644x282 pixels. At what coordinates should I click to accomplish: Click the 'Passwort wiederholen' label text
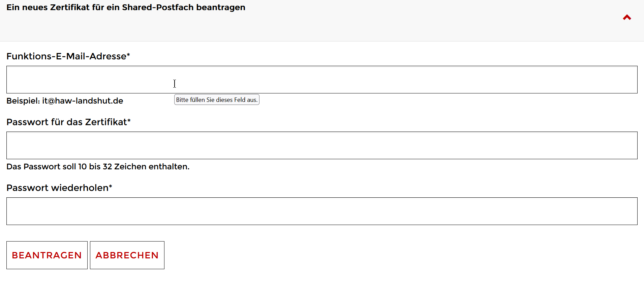click(x=58, y=188)
